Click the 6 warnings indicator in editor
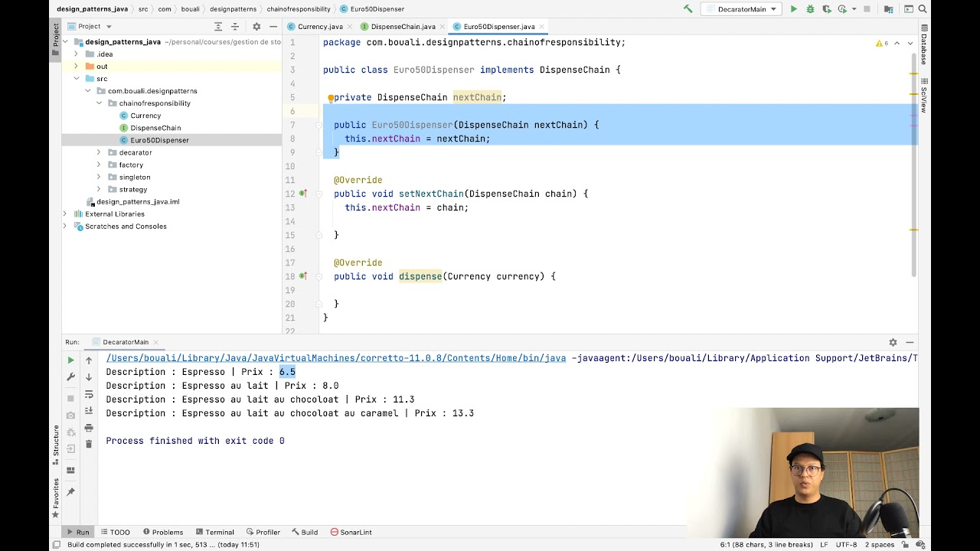This screenshot has height=551, width=980. click(x=882, y=43)
